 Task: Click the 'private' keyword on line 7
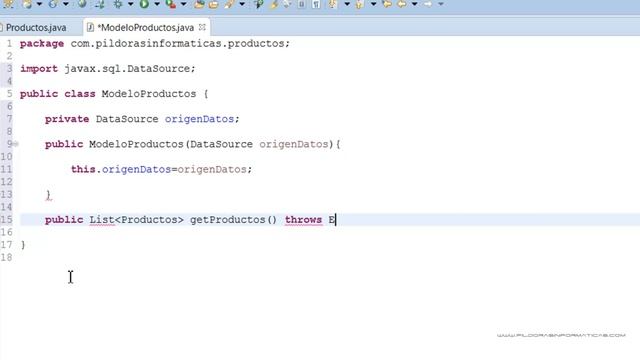67,119
